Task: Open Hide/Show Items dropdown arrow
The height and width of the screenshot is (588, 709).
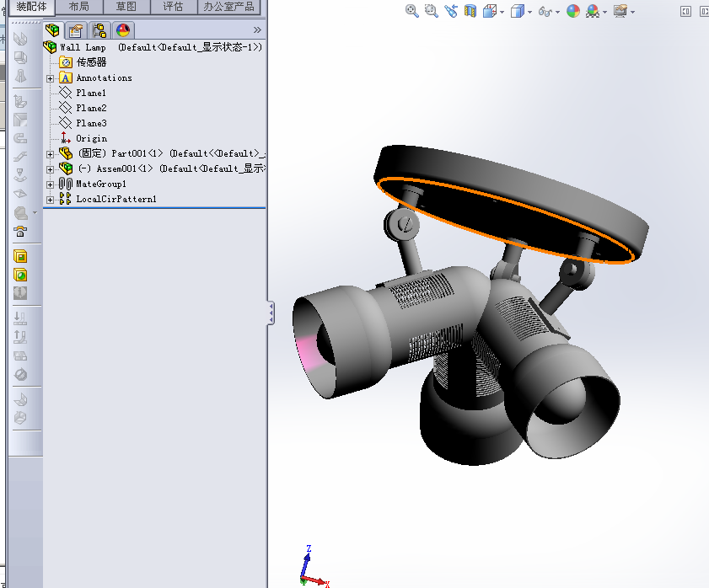Action: pyautogui.click(x=557, y=12)
